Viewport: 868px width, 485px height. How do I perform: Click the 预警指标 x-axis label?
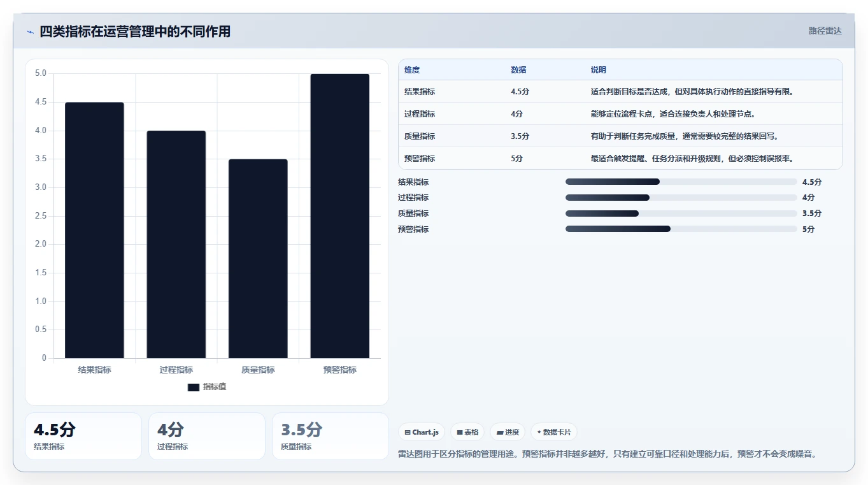pyautogui.click(x=340, y=370)
